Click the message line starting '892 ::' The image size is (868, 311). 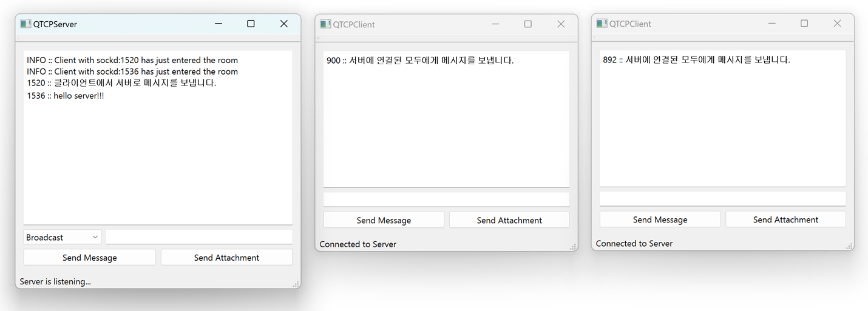pos(696,59)
